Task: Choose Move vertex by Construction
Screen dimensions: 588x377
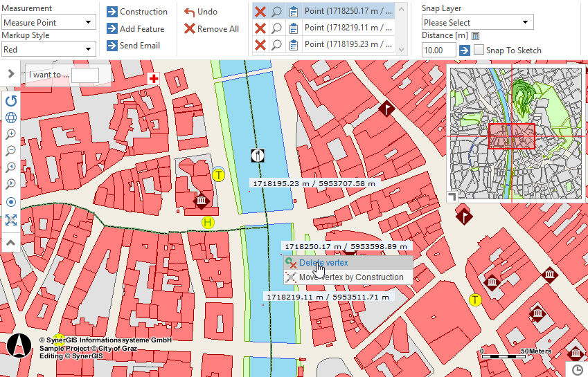Action: [x=350, y=277]
